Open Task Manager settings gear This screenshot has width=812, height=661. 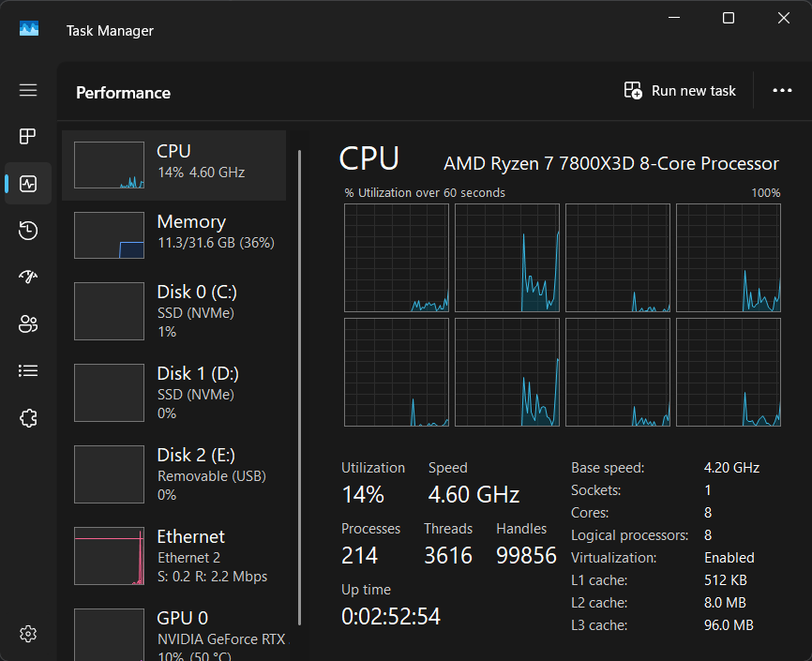pyautogui.click(x=28, y=634)
